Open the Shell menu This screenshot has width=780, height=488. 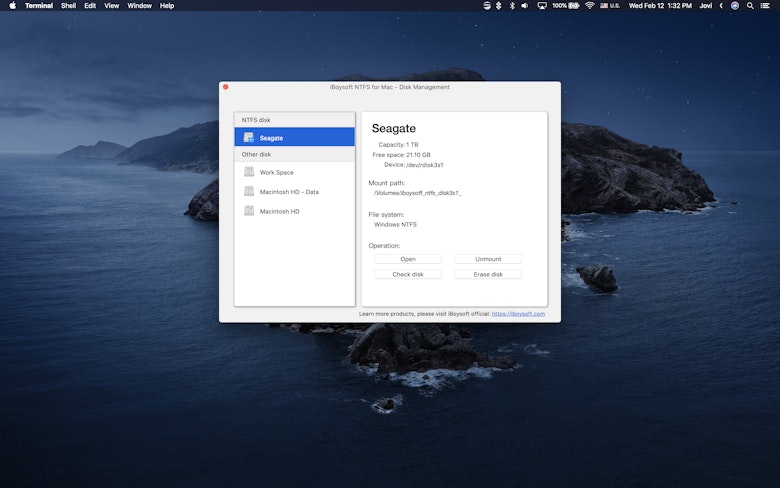click(x=68, y=5)
